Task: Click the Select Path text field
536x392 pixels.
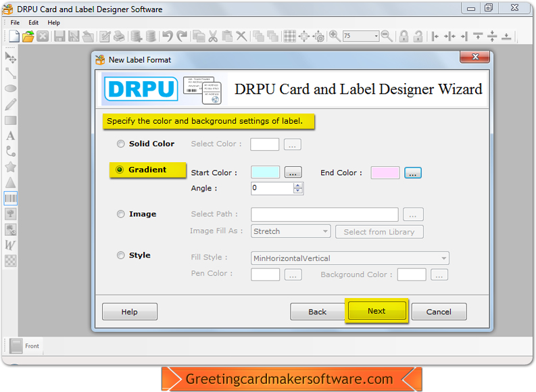Action: tap(324, 215)
